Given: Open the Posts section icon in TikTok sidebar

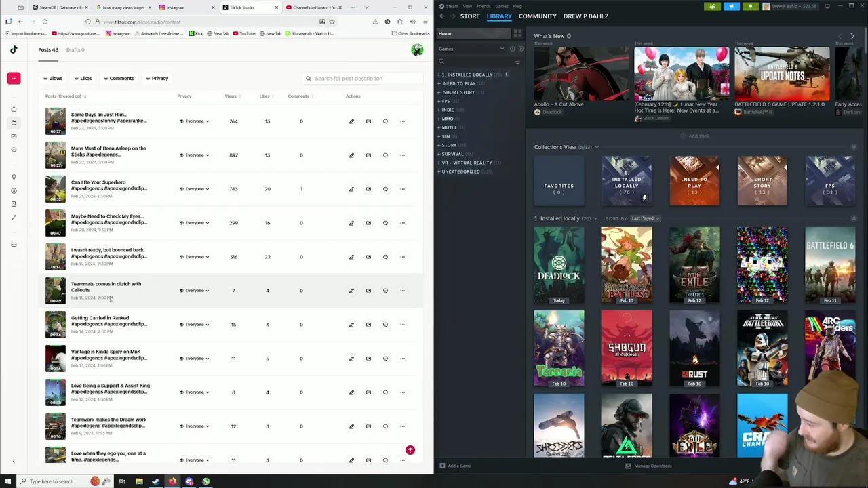Looking at the screenshot, I should coord(14,123).
